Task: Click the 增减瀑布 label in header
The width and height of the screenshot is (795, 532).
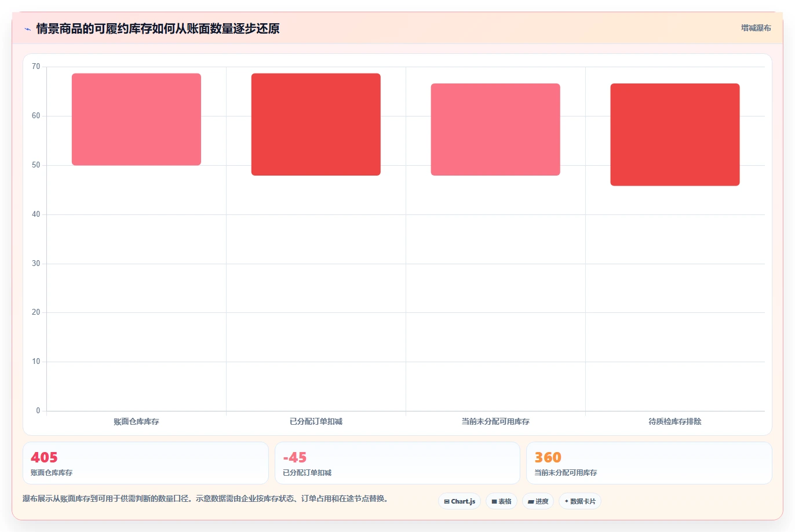Action: point(756,28)
